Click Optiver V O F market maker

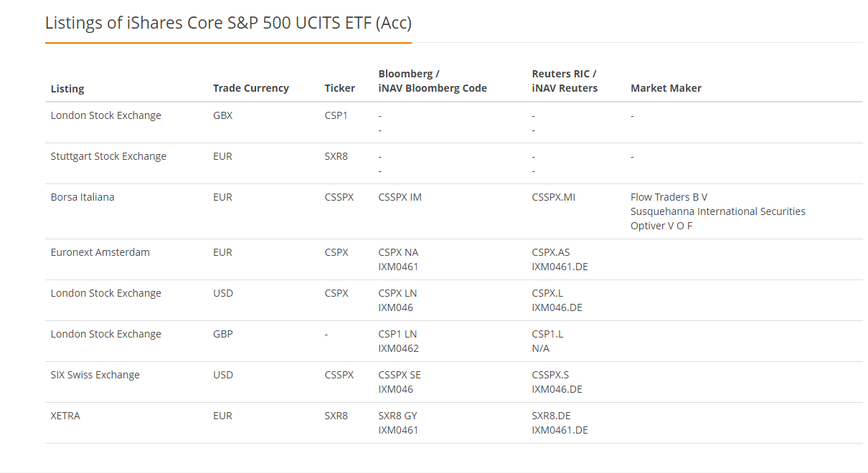661,226
